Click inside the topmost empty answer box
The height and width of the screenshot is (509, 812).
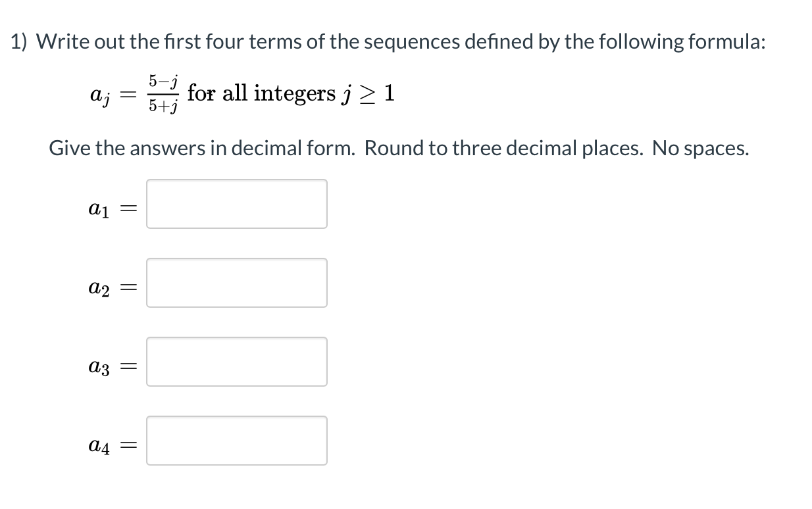tap(237, 204)
